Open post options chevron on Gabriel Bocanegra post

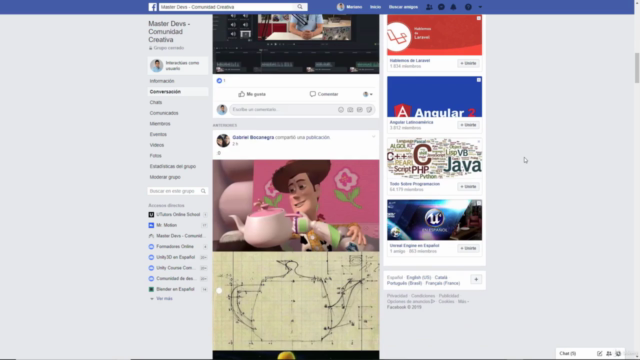373,137
